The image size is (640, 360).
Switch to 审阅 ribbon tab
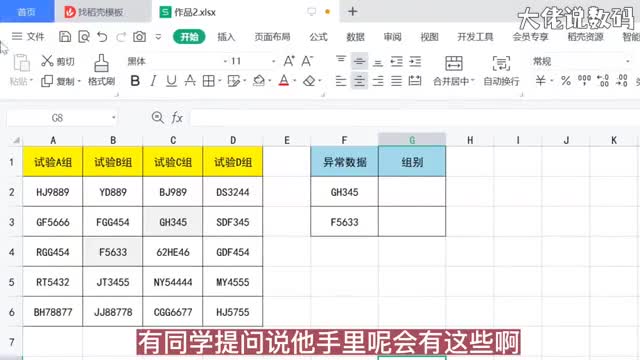point(392,37)
